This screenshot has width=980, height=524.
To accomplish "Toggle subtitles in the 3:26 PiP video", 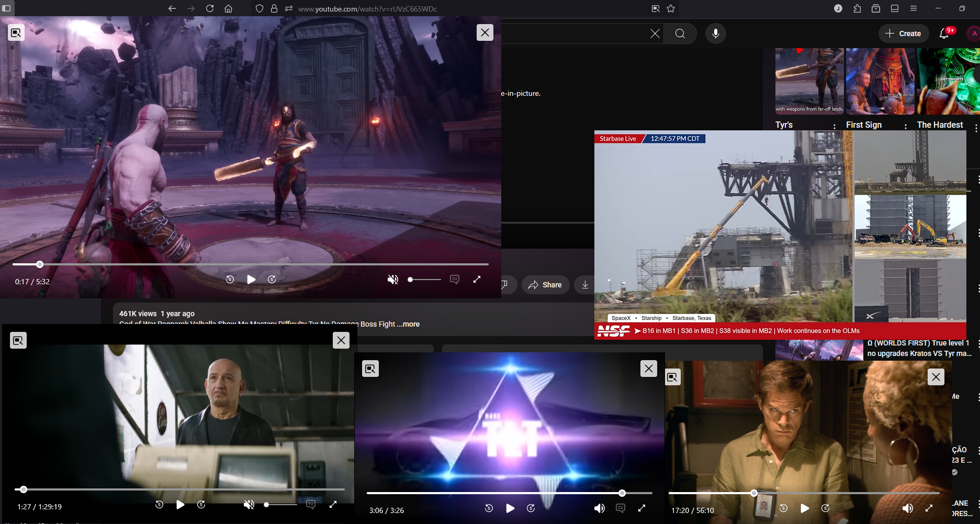I will click(621, 508).
